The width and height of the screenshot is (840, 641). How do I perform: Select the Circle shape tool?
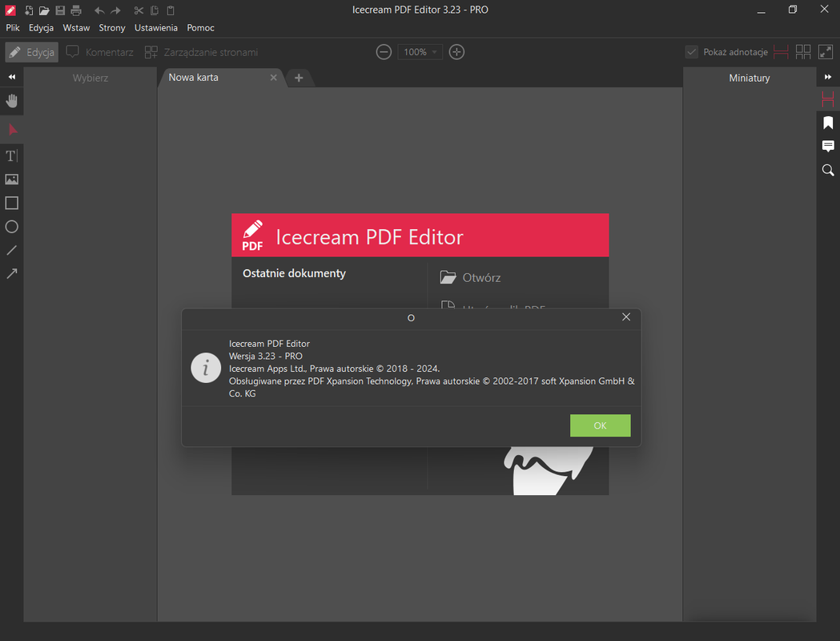(x=12, y=227)
